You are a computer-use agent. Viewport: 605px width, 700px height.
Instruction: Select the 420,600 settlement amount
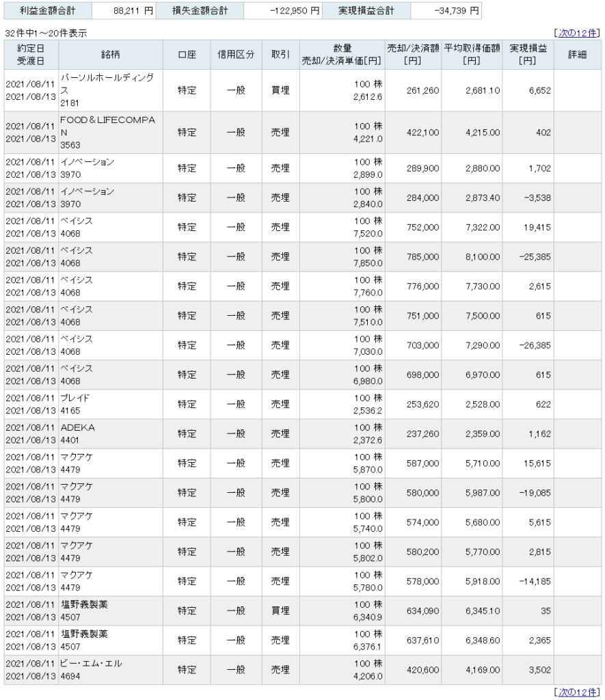point(423,670)
